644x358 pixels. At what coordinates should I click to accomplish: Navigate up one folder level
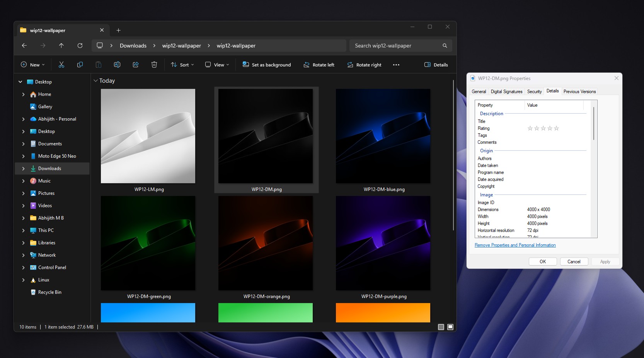point(61,46)
